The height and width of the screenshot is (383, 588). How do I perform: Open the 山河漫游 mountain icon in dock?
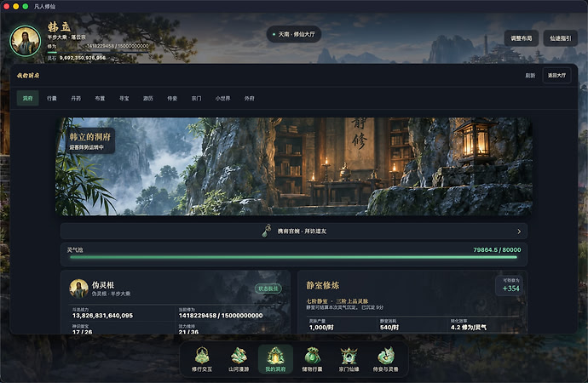pos(239,359)
